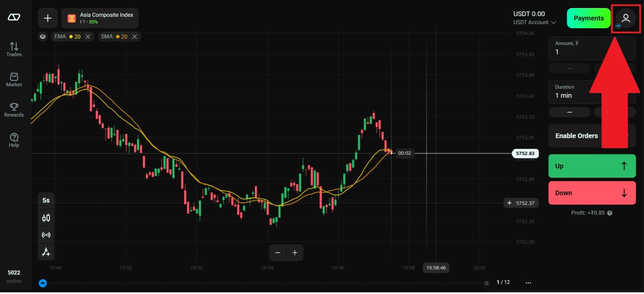Open the profile account icon
This screenshot has width=644, height=294.
(625, 18)
